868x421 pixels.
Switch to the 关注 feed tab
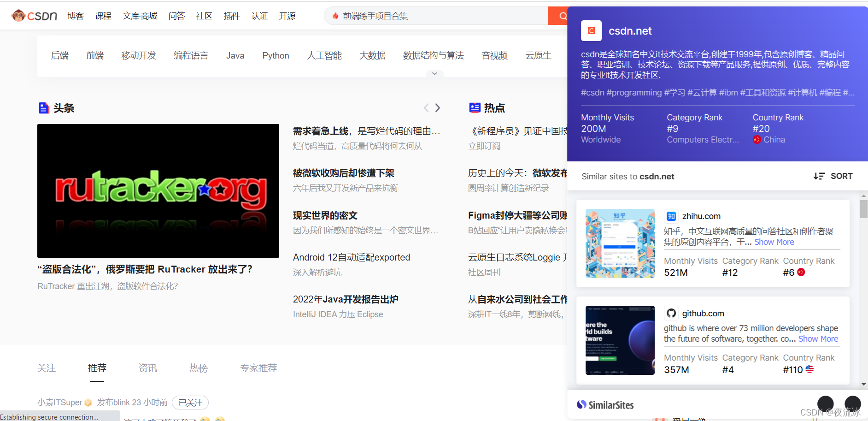tap(47, 368)
